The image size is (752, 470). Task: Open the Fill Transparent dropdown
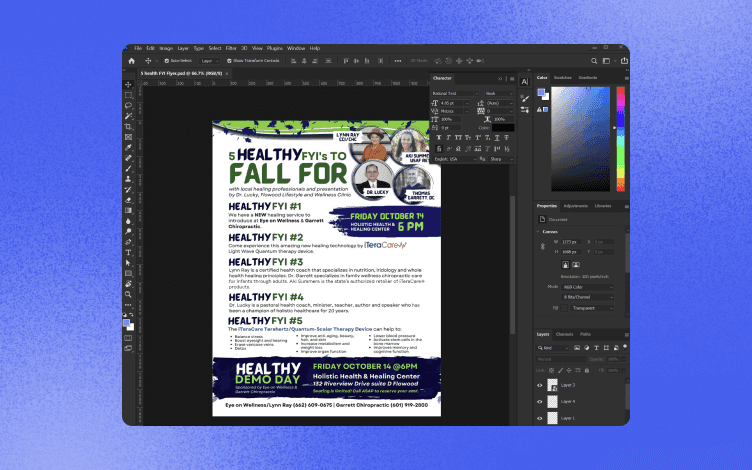click(x=592, y=308)
